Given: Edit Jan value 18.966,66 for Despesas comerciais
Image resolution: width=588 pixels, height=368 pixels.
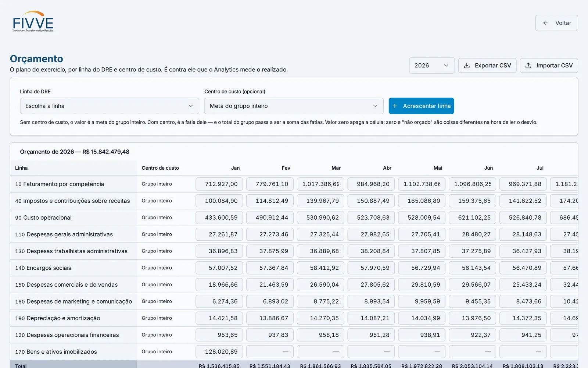Looking at the screenshot, I should pyautogui.click(x=219, y=284).
